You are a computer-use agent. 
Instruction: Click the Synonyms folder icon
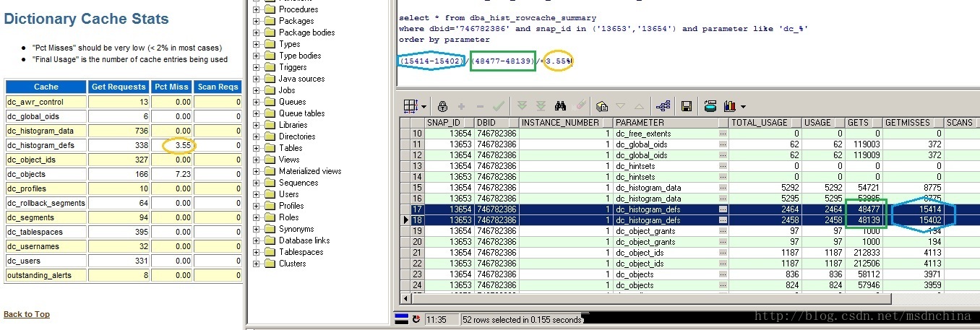tap(270, 229)
